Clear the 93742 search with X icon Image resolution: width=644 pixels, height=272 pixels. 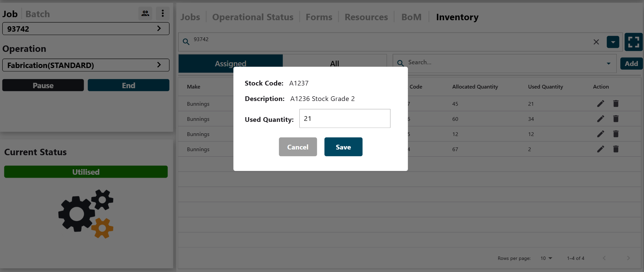(x=596, y=42)
